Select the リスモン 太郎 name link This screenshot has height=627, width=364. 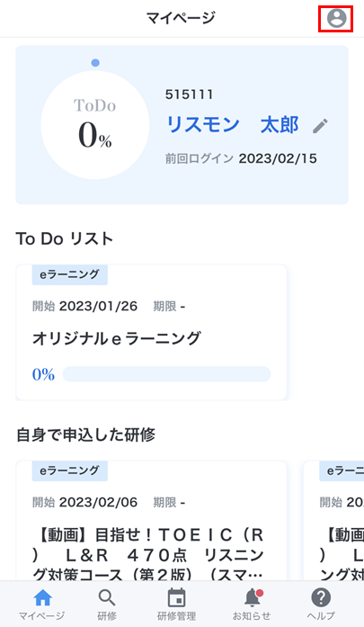click(x=232, y=125)
